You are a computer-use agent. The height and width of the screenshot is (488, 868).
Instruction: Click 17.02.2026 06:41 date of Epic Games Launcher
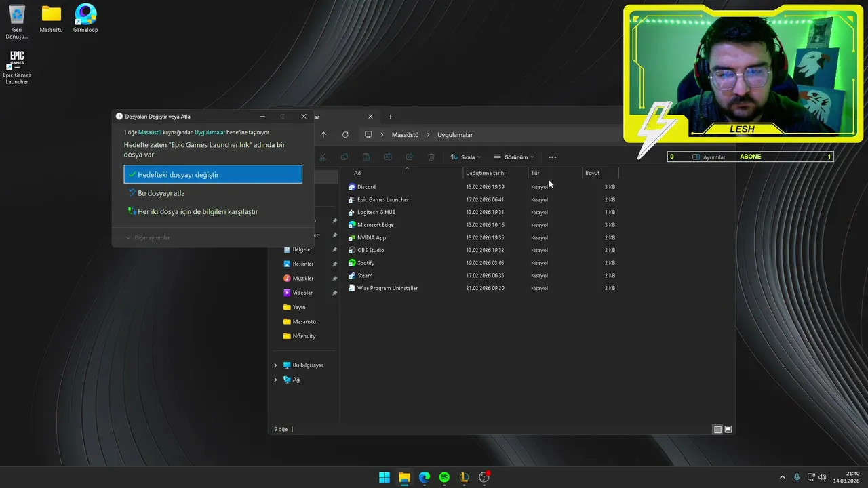point(485,200)
